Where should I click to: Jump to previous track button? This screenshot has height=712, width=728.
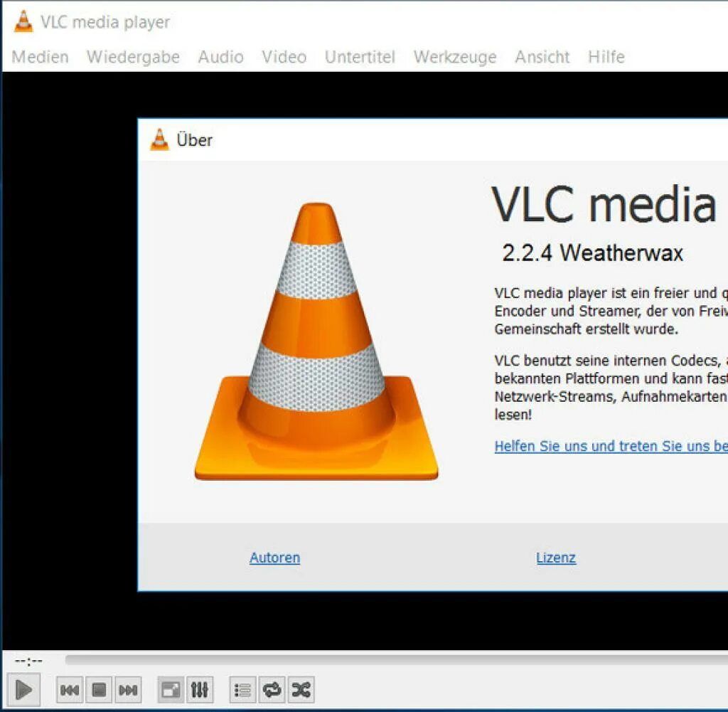70,690
